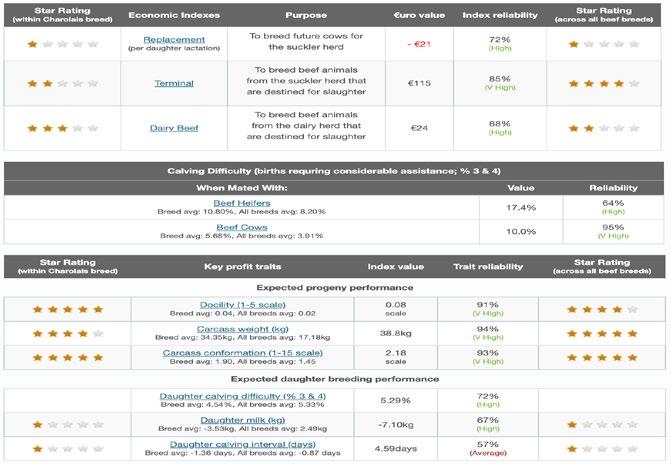
Task: Click the Daughter milk within-breed star rating
Action: tap(68, 424)
